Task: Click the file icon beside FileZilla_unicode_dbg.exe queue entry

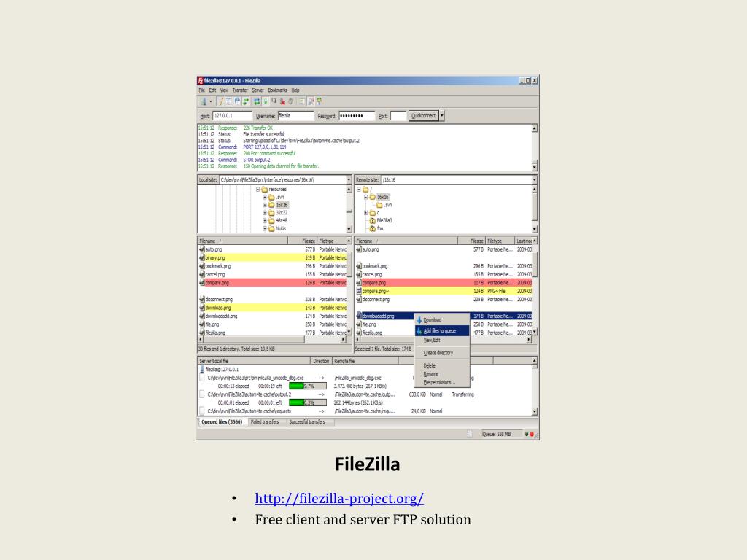Action: point(202,378)
